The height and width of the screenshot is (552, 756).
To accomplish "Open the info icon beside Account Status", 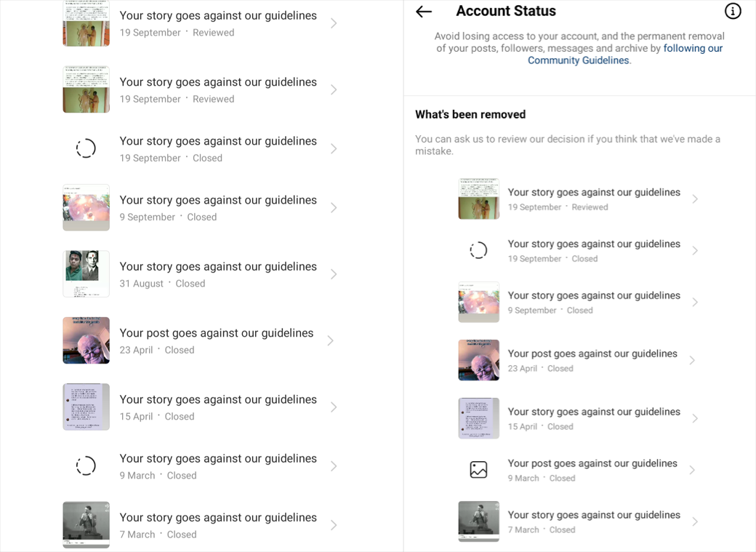I will pyautogui.click(x=733, y=12).
